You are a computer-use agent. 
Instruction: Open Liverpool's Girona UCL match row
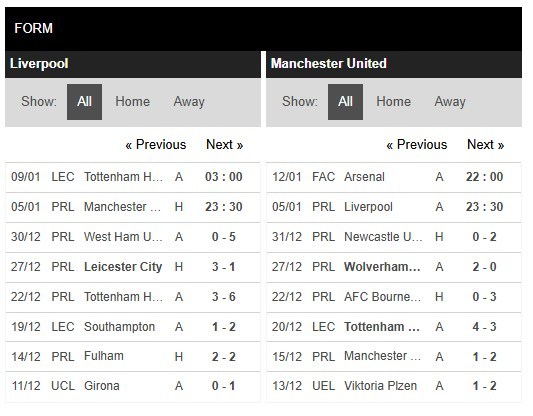pyautogui.click(x=133, y=387)
